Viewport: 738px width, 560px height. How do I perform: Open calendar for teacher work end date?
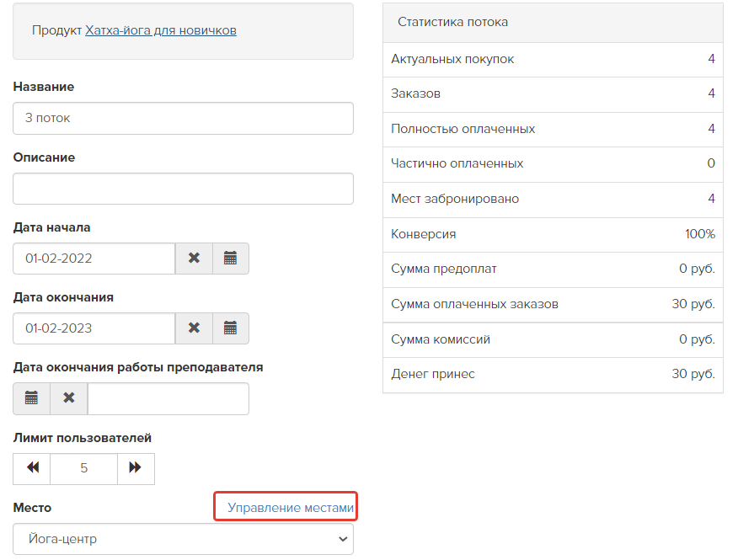pos(31,398)
